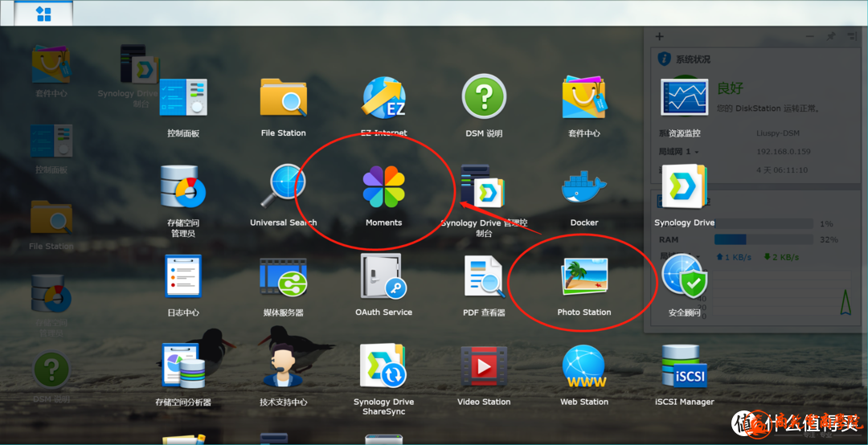Screen dimensions: 868x445
Task: Open 日志中心 clipboard icon
Action: [x=183, y=276]
